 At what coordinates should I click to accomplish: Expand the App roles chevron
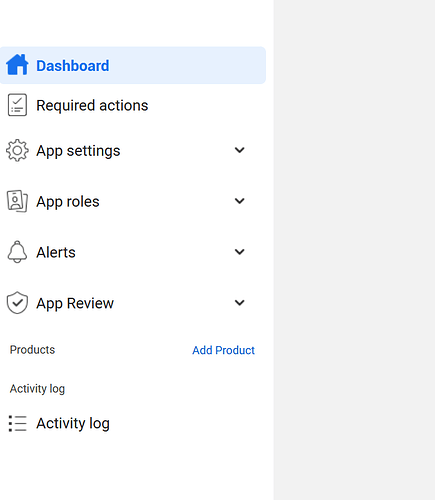click(x=239, y=201)
